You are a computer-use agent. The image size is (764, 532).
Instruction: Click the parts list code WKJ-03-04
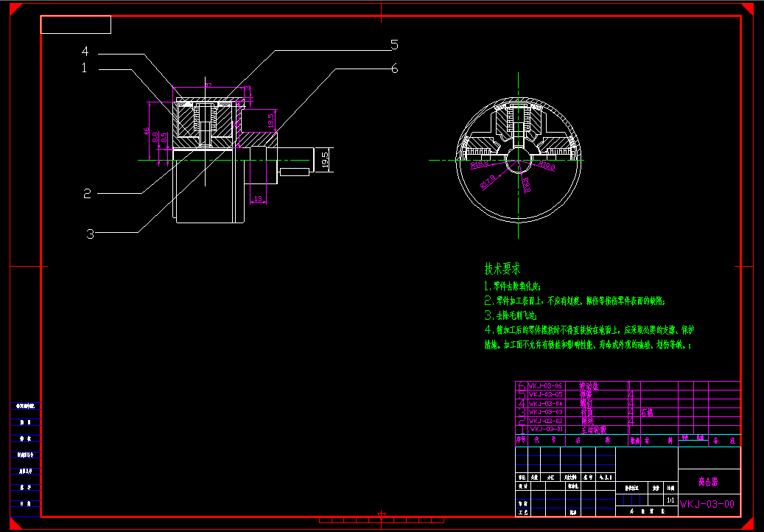pyautogui.click(x=545, y=403)
